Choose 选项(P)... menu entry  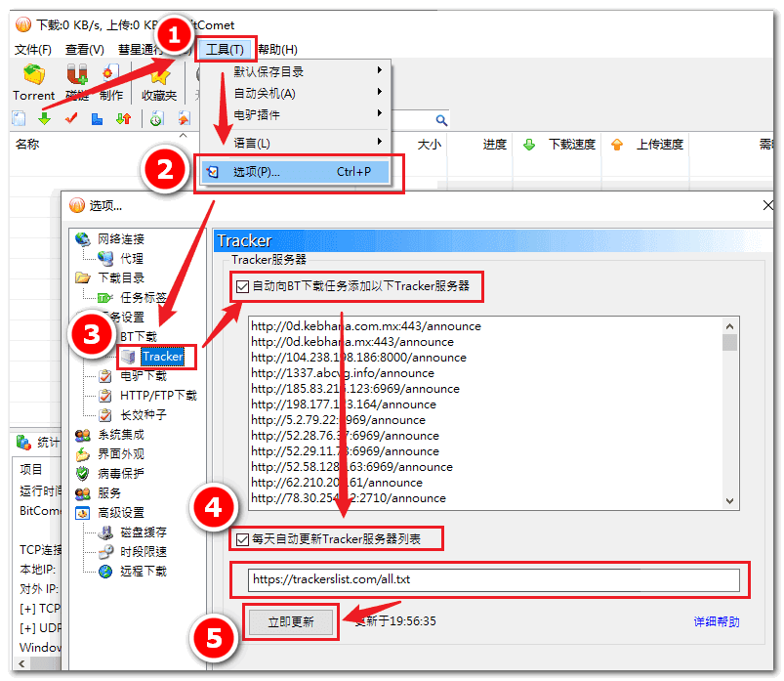click(x=295, y=172)
